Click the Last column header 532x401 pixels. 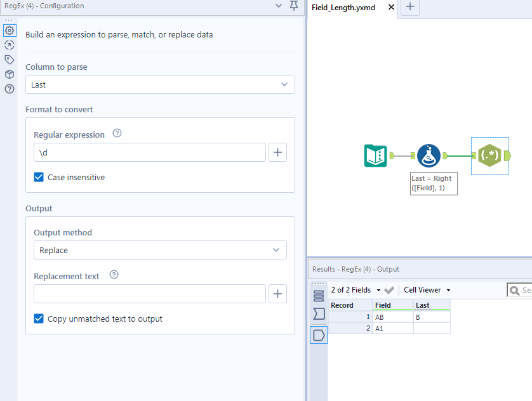tap(432, 305)
